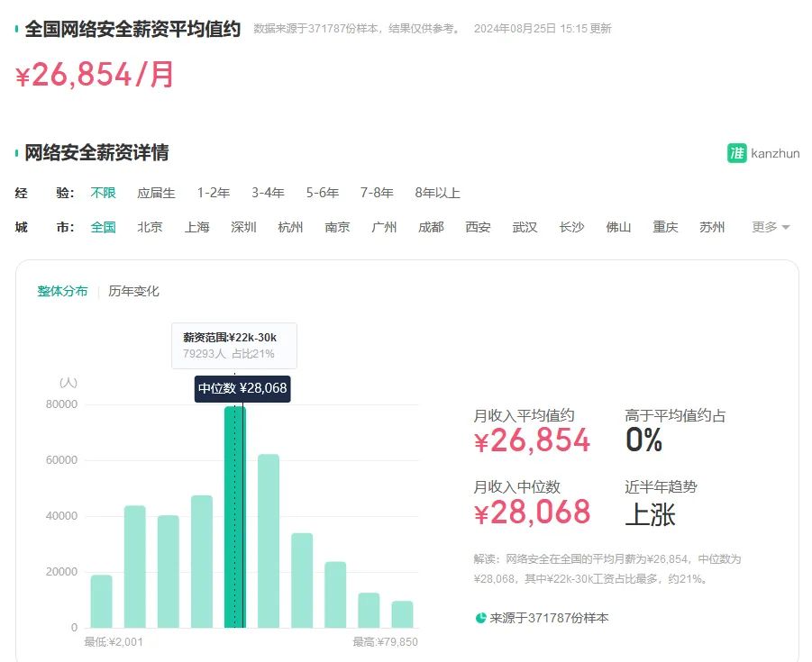
Task: Filter by city 佛山
Action: (618, 227)
